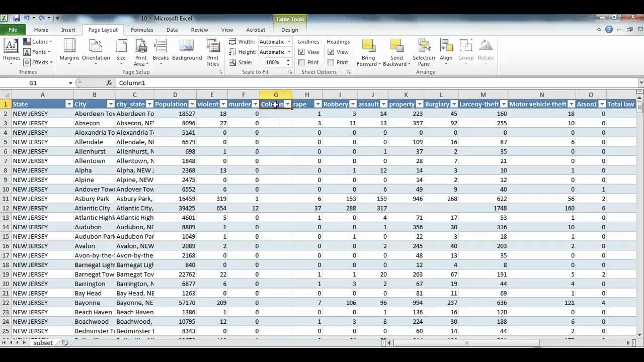This screenshot has height=362, width=644.
Task: Switch to the View tab
Action: [x=227, y=30]
